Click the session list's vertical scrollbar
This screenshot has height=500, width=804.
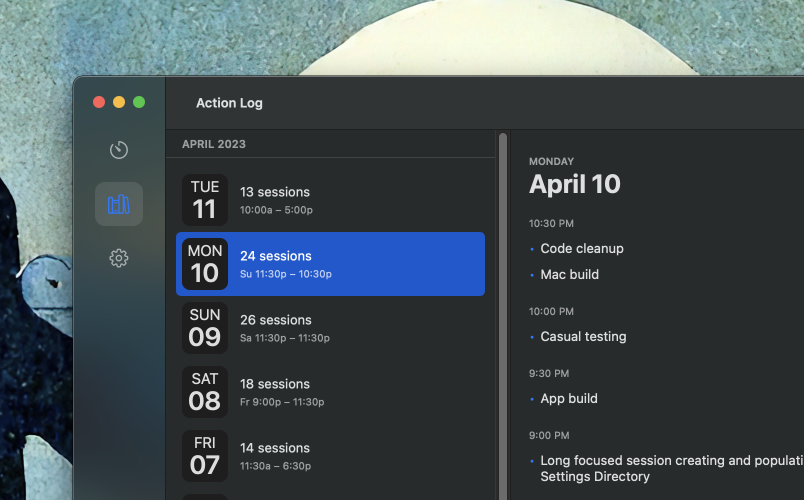click(x=503, y=300)
